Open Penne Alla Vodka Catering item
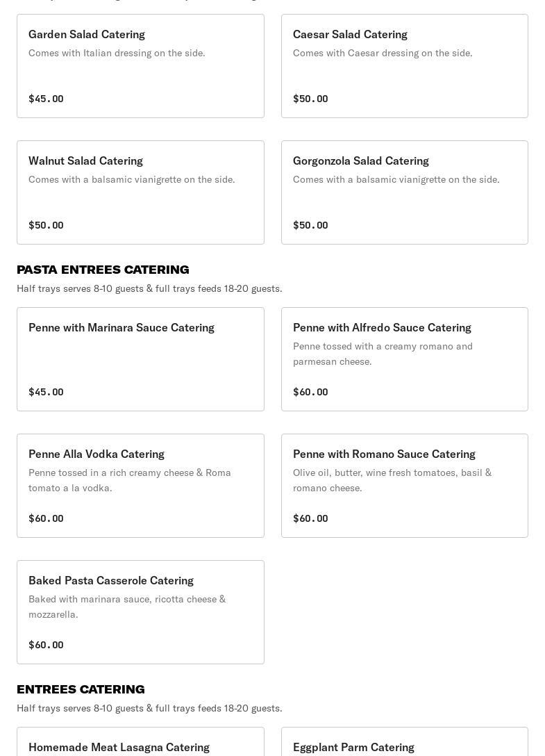Viewport: 545px width, 756px height. click(140, 486)
